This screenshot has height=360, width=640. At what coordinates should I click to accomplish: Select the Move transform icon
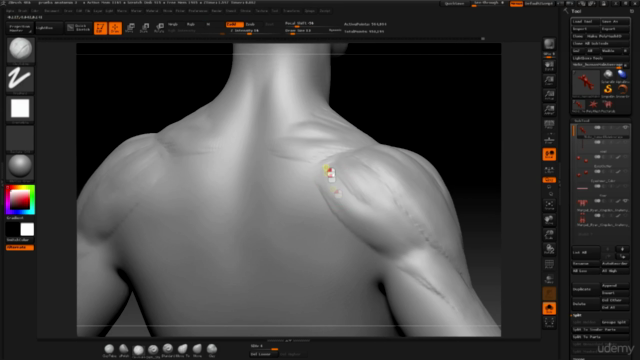pyautogui.click(x=130, y=28)
